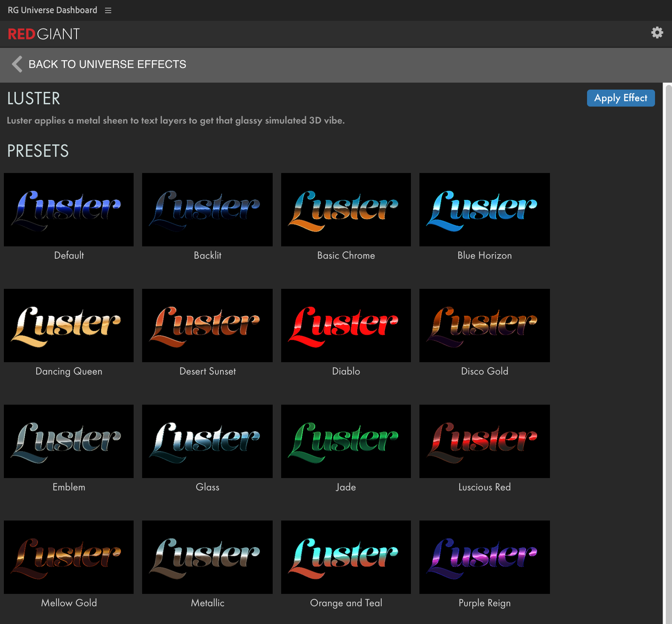Click the Luster description text
The height and width of the screenshot is (624, 672).
tap(176, 120)
